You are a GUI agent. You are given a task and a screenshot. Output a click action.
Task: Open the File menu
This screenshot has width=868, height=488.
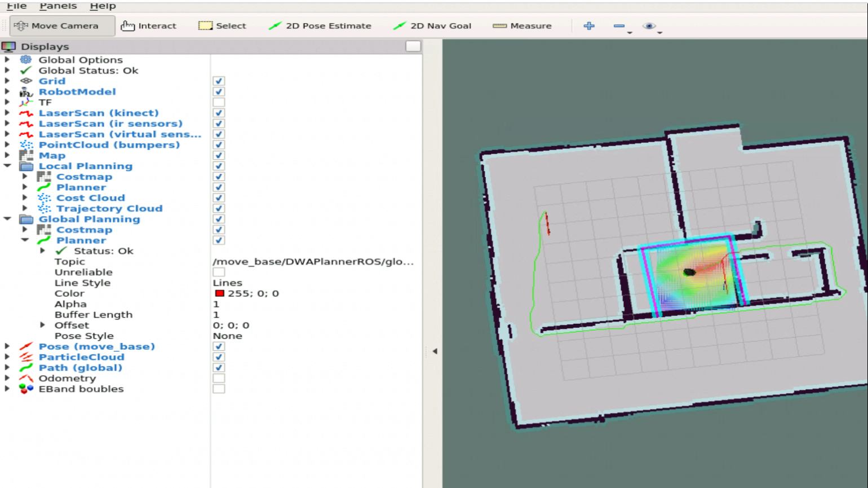click(x=17, y=6)
